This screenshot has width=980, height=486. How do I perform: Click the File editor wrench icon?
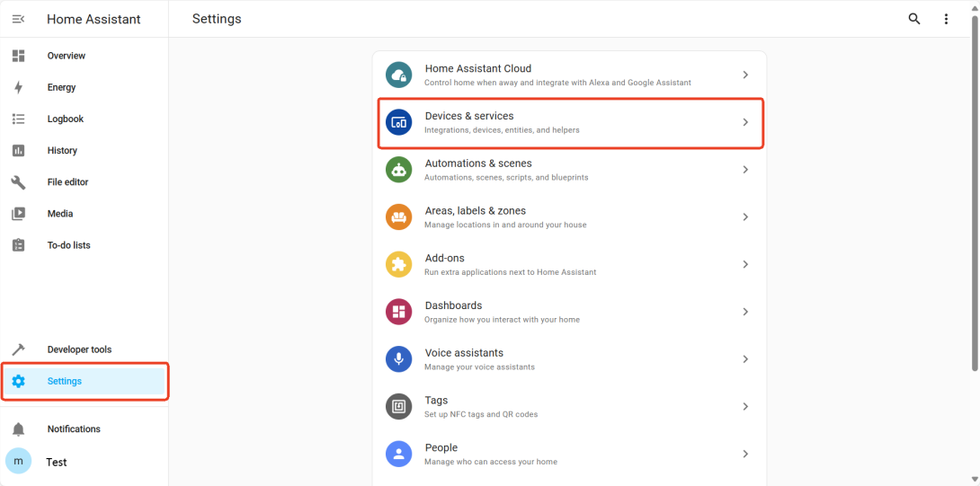(18, 182)
